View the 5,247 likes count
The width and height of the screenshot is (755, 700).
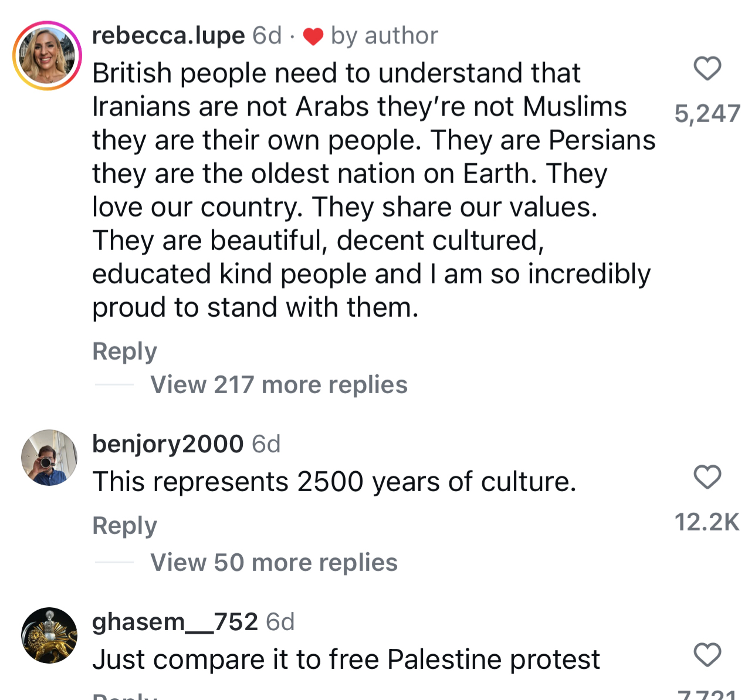tap(707, 114)
